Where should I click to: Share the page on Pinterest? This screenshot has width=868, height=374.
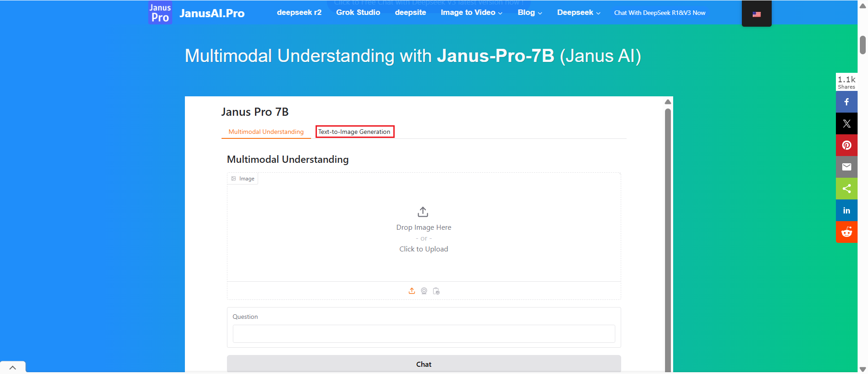pyautogui.click(x=847, y=145)
